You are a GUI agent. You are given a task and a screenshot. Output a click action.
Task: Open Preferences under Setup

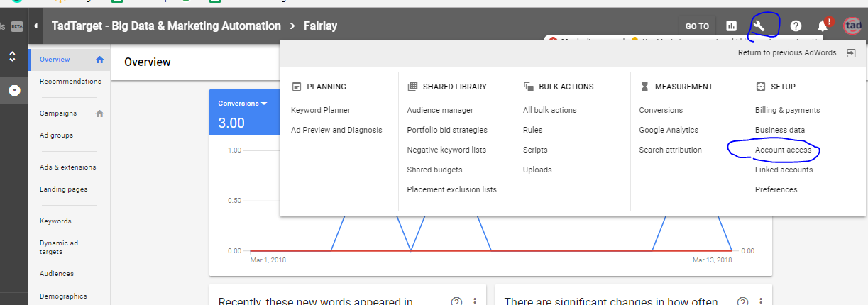(x=776, y=189)
